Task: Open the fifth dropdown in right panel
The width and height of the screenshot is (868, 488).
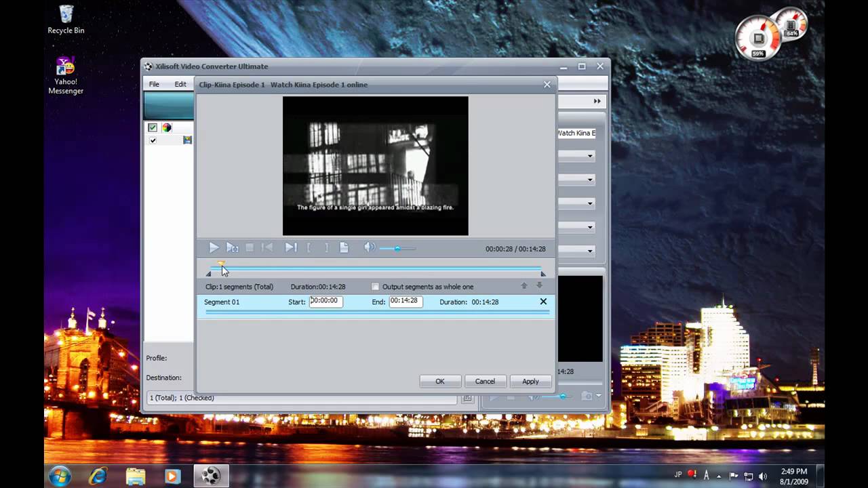Action: (590, 251)
